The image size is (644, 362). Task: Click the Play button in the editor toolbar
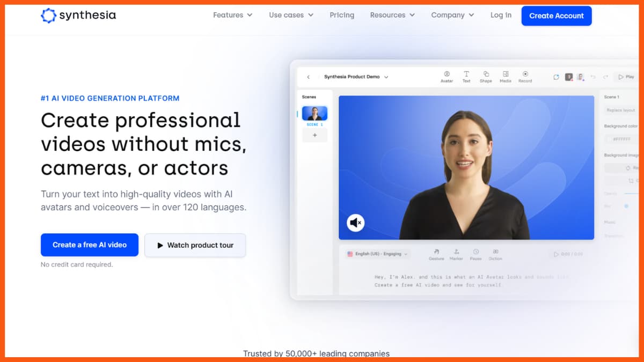[626, 77]
